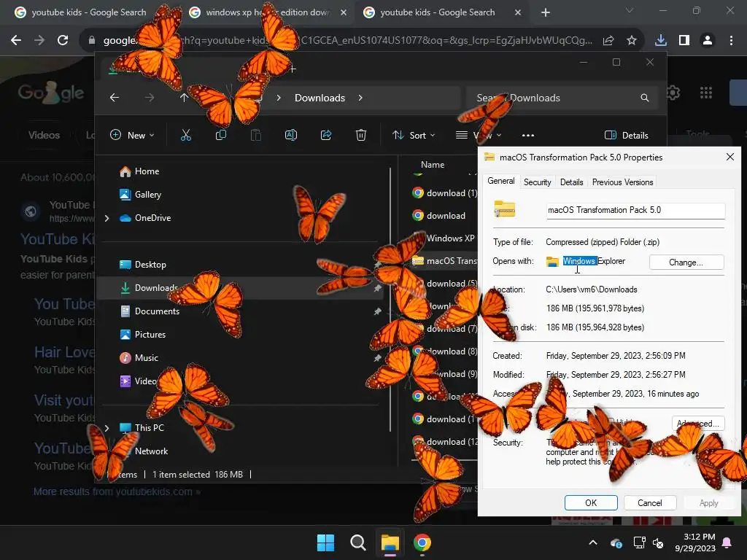
Task: Toggle the Details pane button
Action: coord(626,135)
